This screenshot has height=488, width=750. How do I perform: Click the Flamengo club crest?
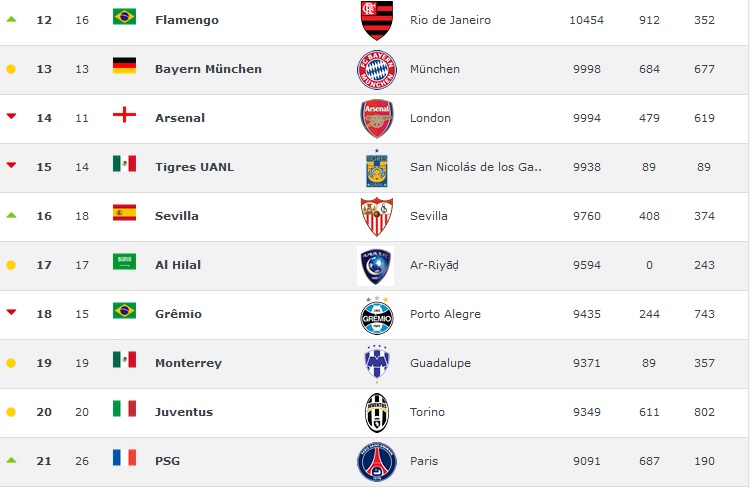(377, 20)
